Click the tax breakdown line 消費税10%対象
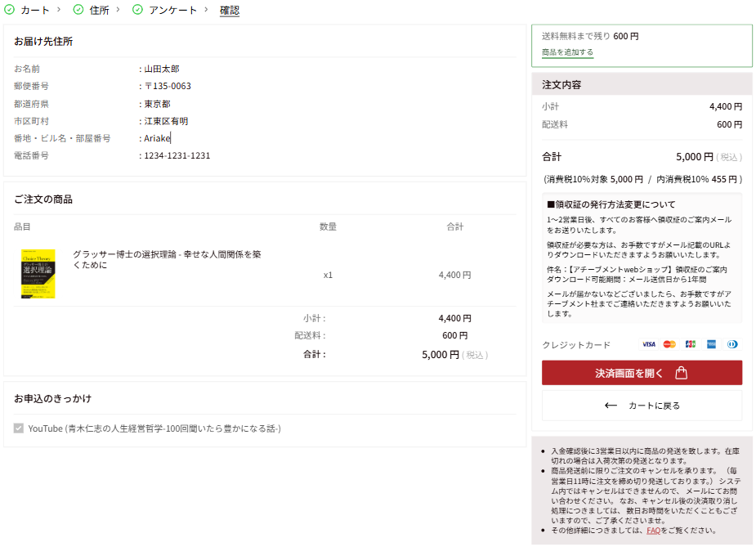The image size is (756, 547). [x=642, y=179]
